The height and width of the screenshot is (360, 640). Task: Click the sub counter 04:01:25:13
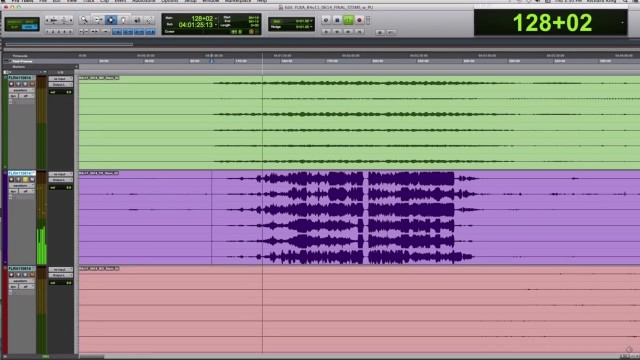click(196, 25)
